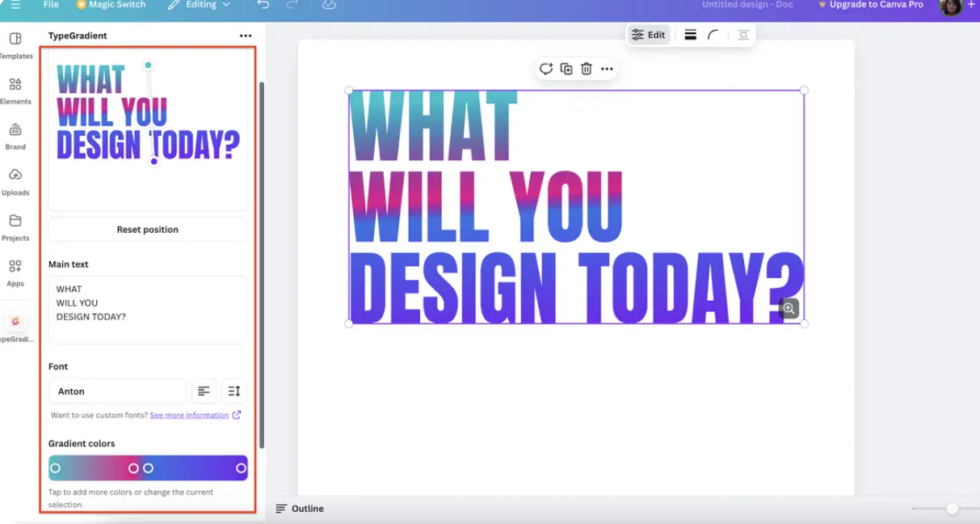
Task: Open the Templates sidebar tab
Action: click(15, 46)
